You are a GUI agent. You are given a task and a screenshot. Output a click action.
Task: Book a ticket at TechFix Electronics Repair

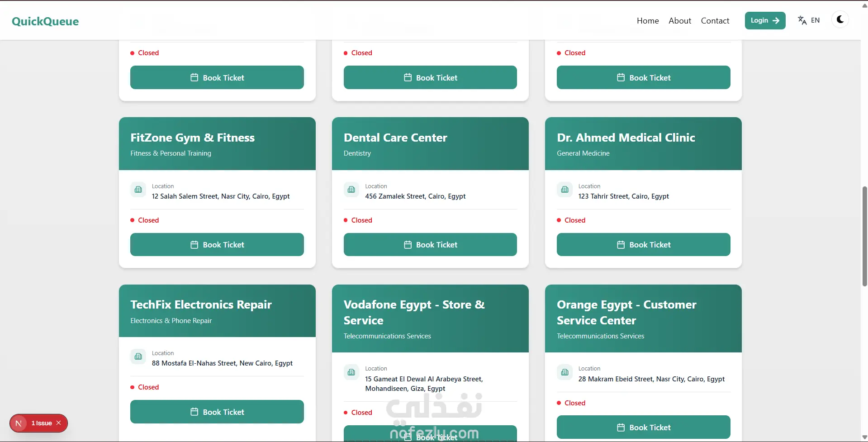(217, 412)
